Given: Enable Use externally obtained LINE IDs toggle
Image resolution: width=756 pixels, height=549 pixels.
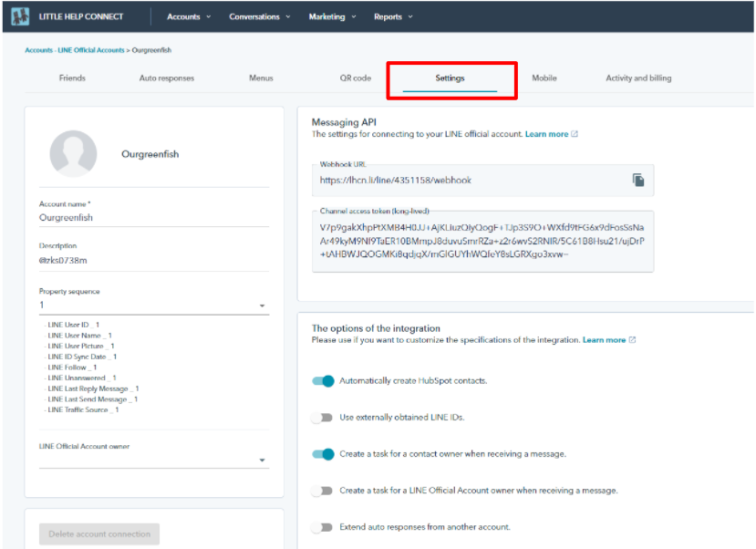Looking at the screenshot, I should pyautogui.click(x=322, y=418).
